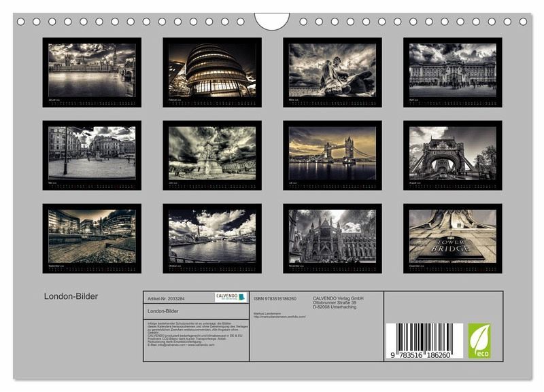The height and width of the screenshot is (392, 544).
Task: Click London-Bilder inside the info box
Action: point(163,311)
